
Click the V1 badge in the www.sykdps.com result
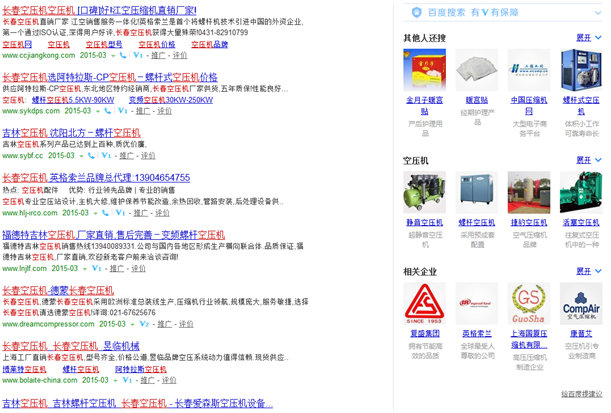point(122,111)
